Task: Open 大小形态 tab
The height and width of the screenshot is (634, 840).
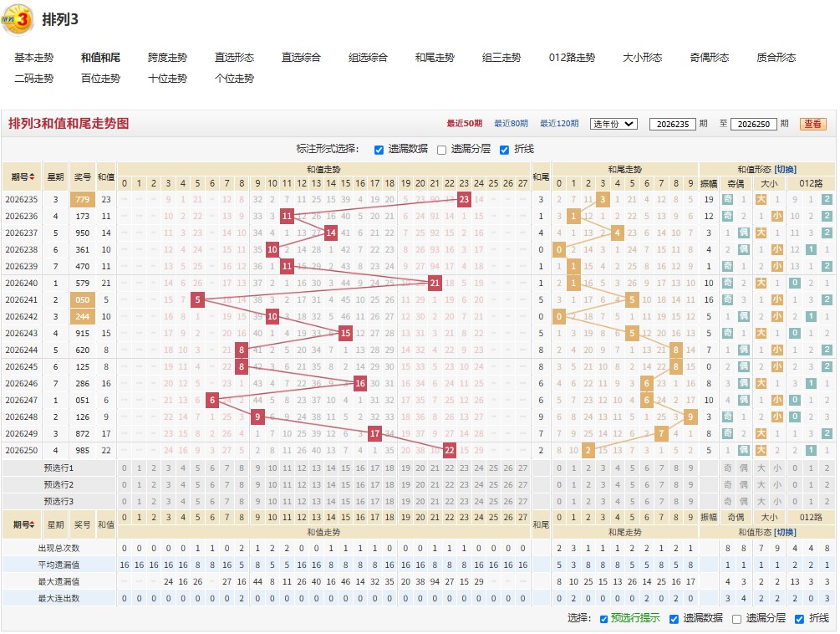Action: [x=642, y=58]
